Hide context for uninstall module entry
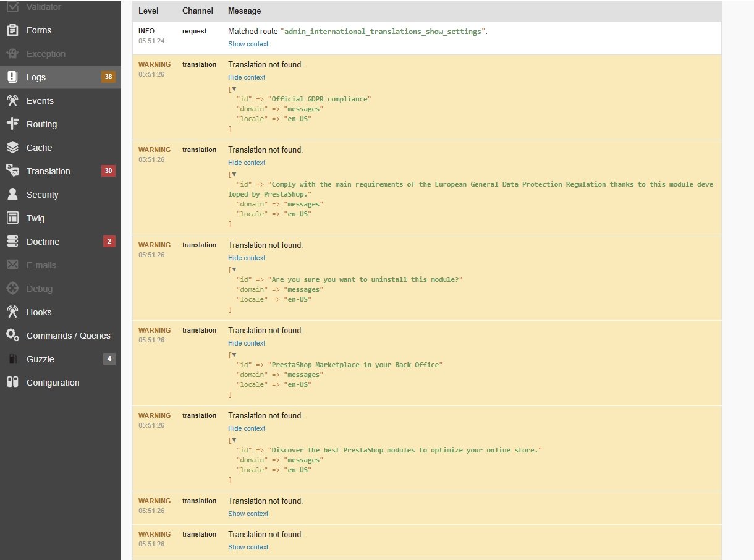 [x=247, y=258]
